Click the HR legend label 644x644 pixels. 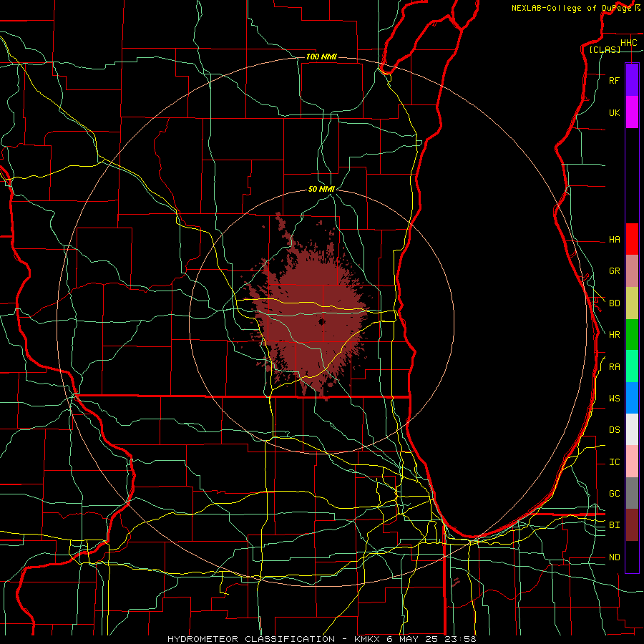614,335
